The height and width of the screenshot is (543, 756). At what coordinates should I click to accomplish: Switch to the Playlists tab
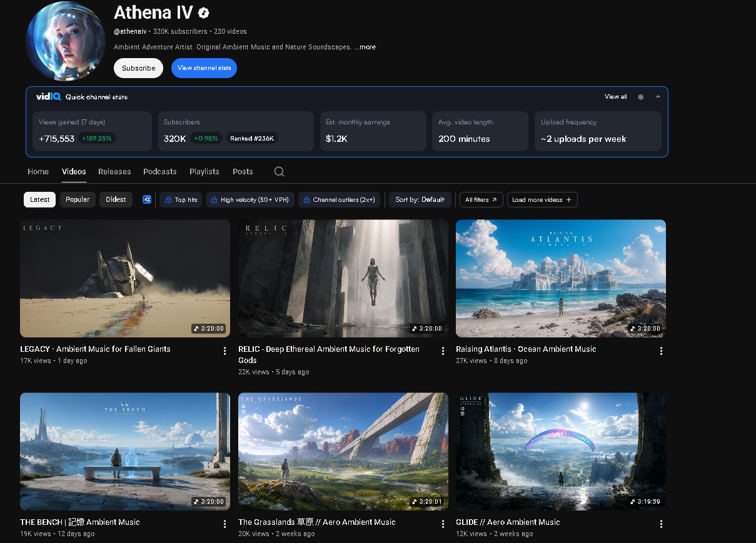pyautogui.click(x=204, y=171)
